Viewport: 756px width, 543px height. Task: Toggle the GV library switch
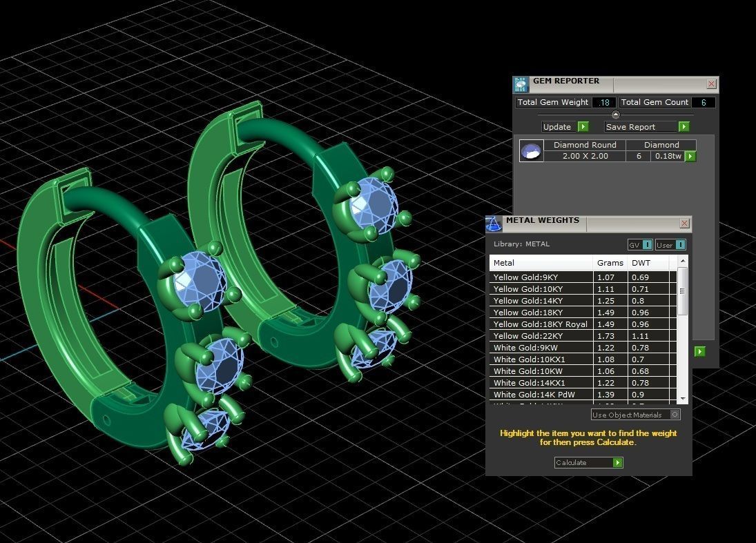tap(640, 245)
